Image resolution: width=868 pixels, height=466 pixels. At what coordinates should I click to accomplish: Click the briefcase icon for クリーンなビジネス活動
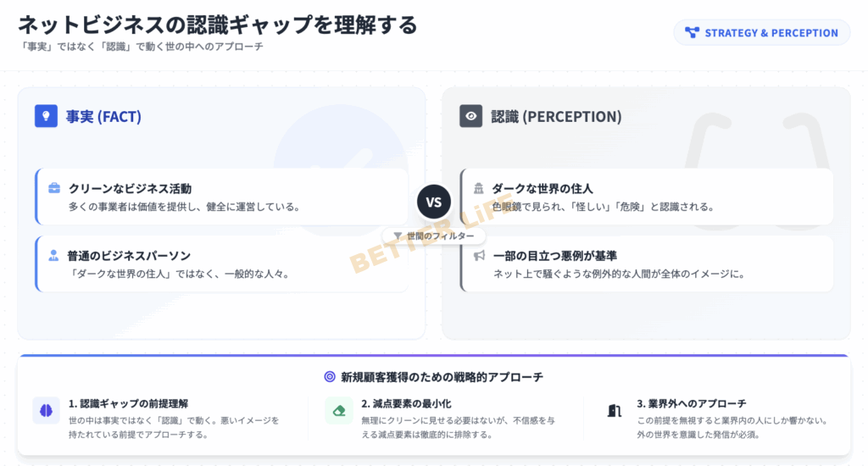coord(54,188)
